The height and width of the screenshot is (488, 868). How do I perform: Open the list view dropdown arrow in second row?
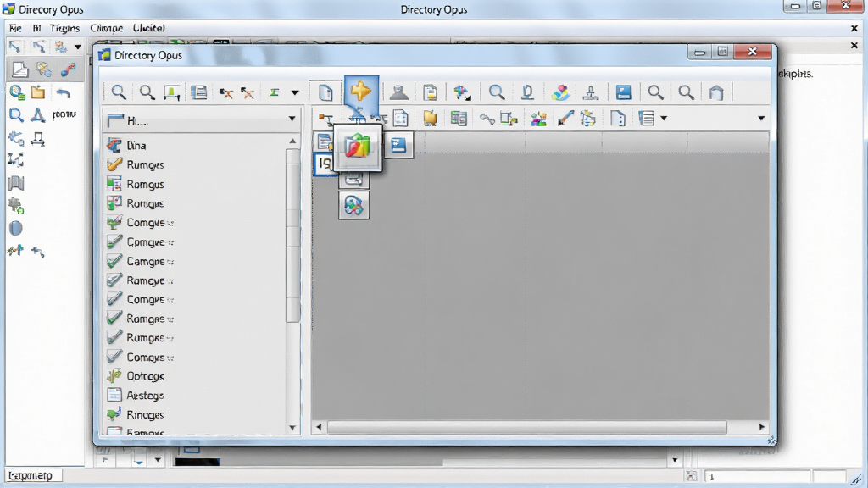664,119
